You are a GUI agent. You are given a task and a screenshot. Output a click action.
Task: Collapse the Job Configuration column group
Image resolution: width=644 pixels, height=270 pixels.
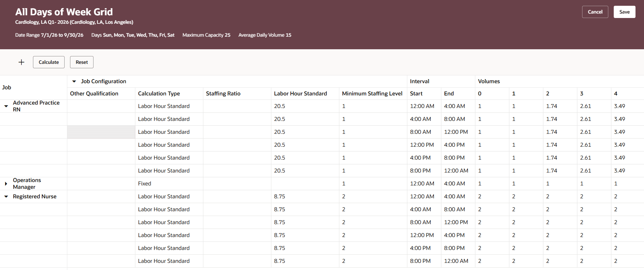point(74,82)
